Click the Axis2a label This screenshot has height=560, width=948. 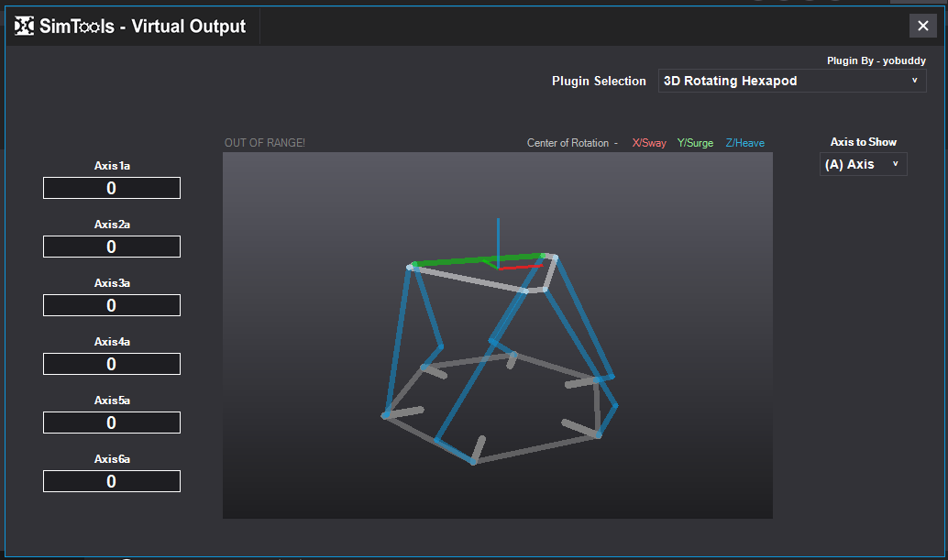tap(112, 225)
